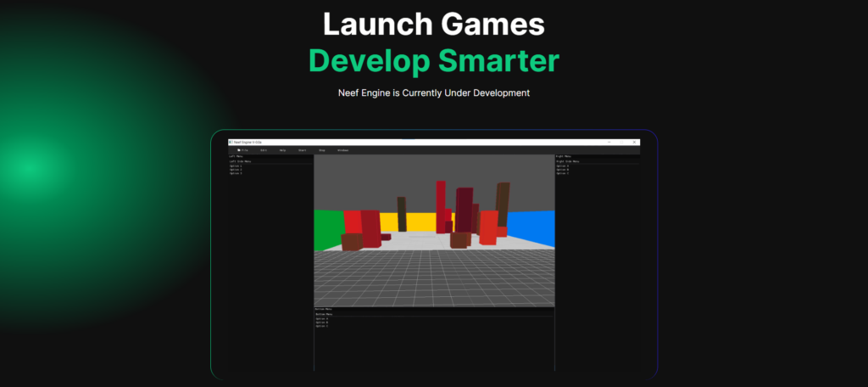
Task: Click the Neef Engine window title text
Action: pos(248,143)
